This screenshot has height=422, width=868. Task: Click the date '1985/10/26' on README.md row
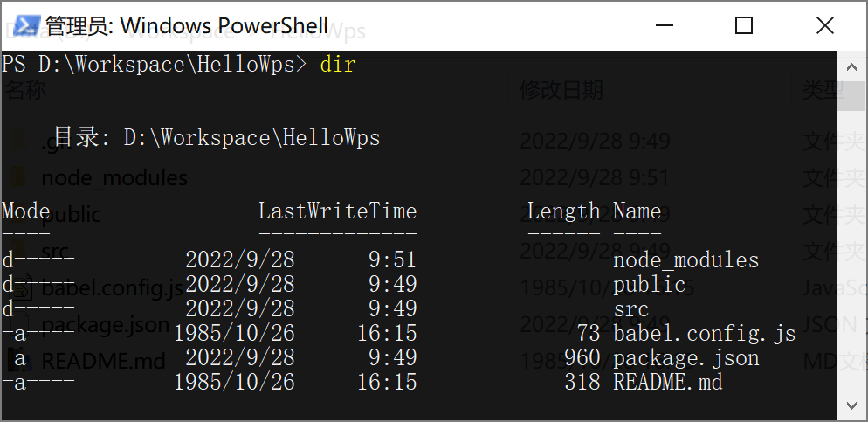[234, 382]
